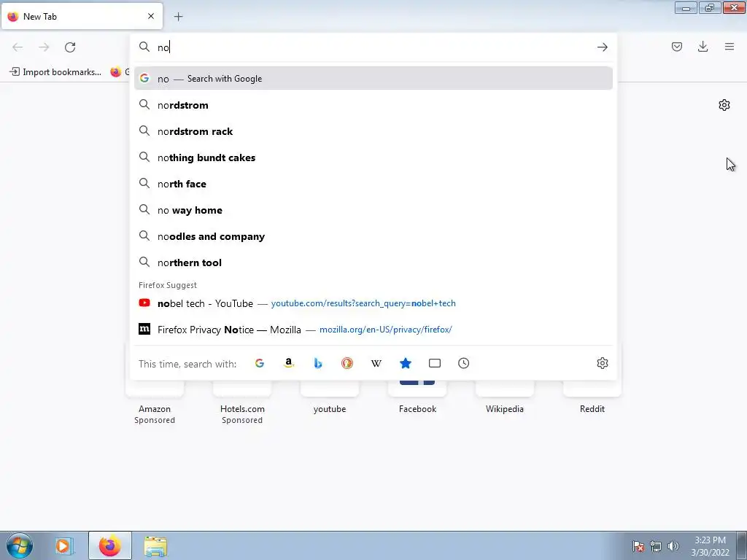Choose the nordstrom rack suggestion
The height and width of the screenshot is (560, 747).
[x=373, y=131]
